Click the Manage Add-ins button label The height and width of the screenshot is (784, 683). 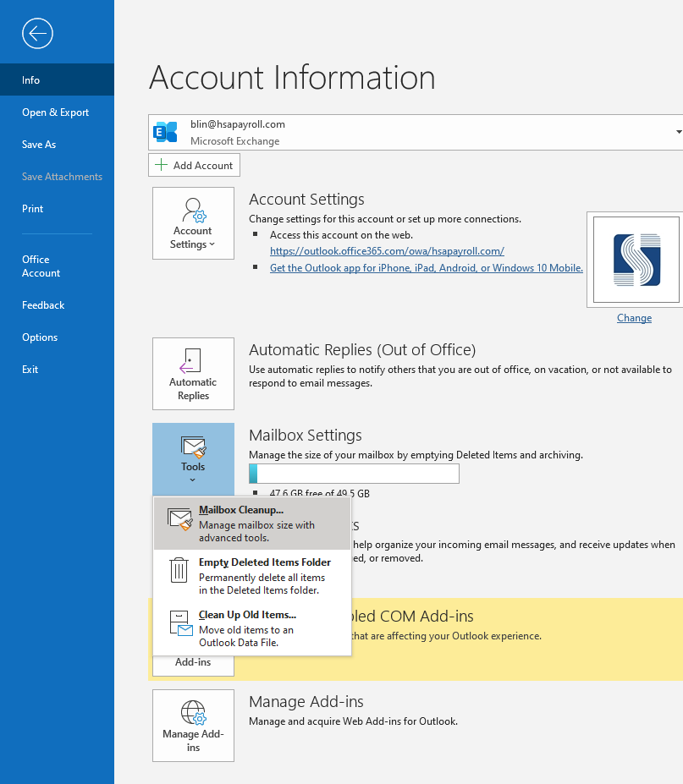click(193, 741)
